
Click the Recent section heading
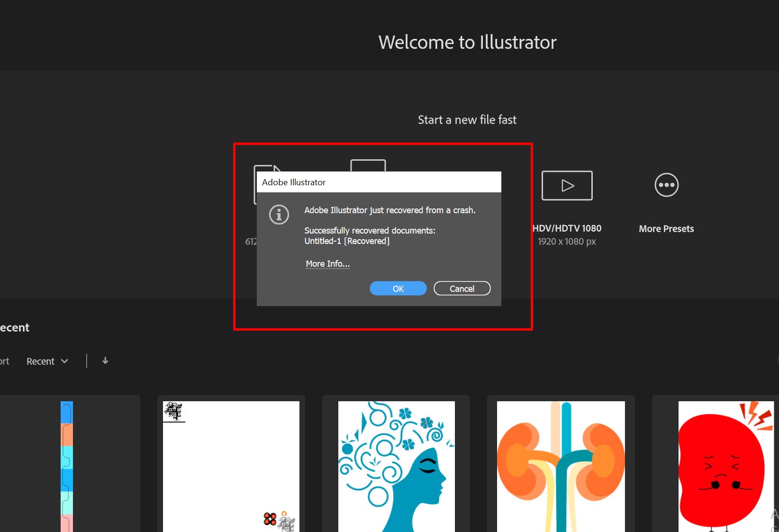click(x=14, y=327)
